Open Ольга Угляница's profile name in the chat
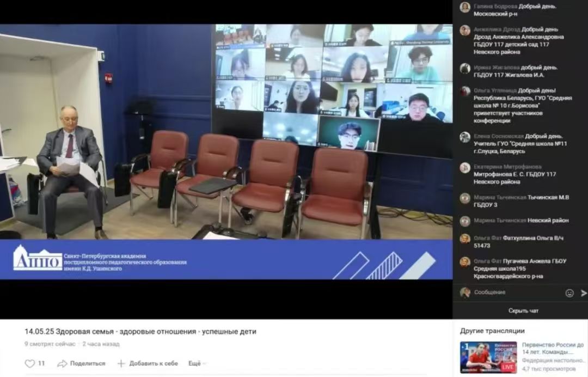 click(x=494, y=90)
